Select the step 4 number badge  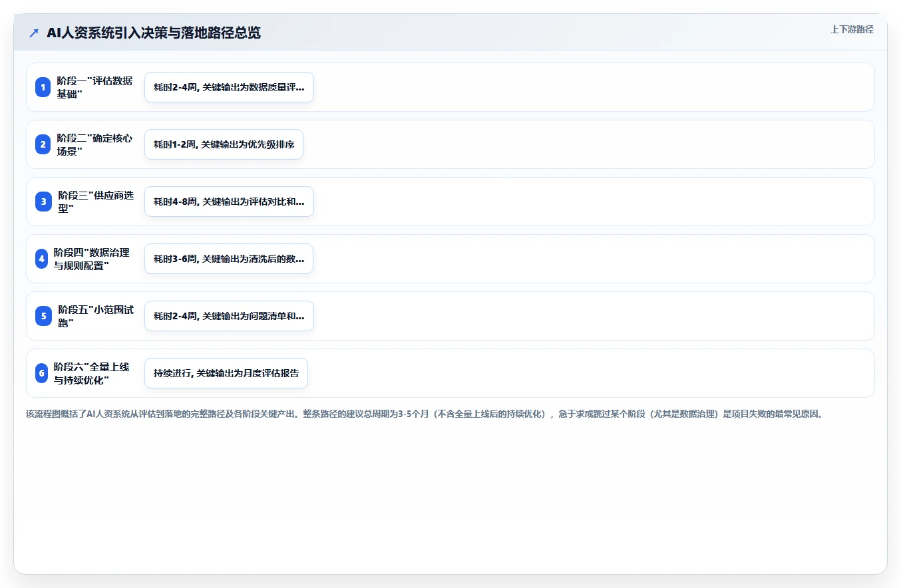tap(41, 259)
